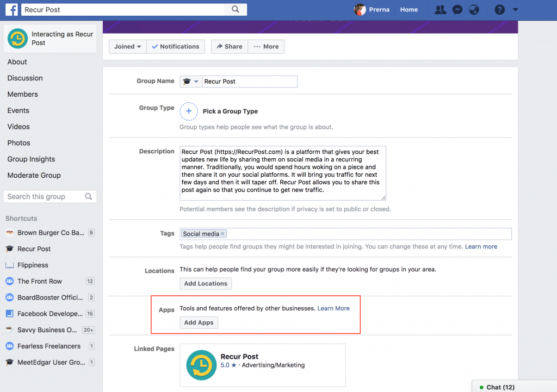Open Group Insights
557x392 pixels.
coord(31,159)
